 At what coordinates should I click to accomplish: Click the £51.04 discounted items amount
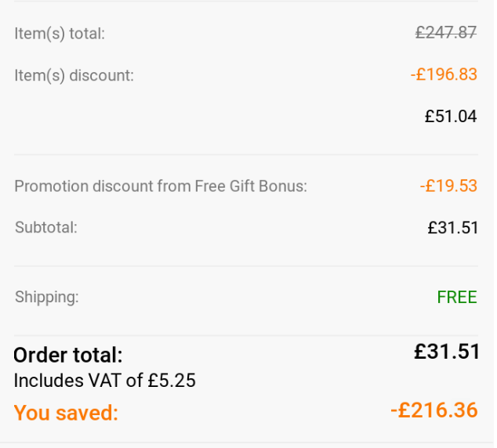pos(451,117)
